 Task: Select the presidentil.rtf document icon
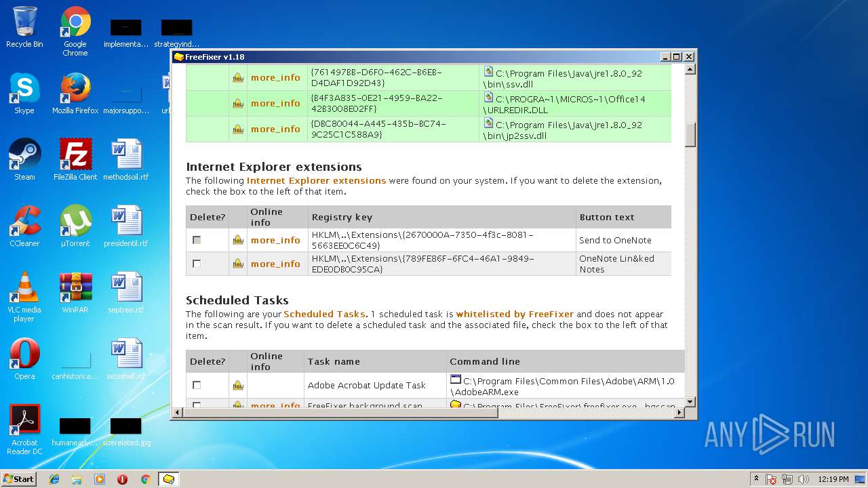(126, 226)
